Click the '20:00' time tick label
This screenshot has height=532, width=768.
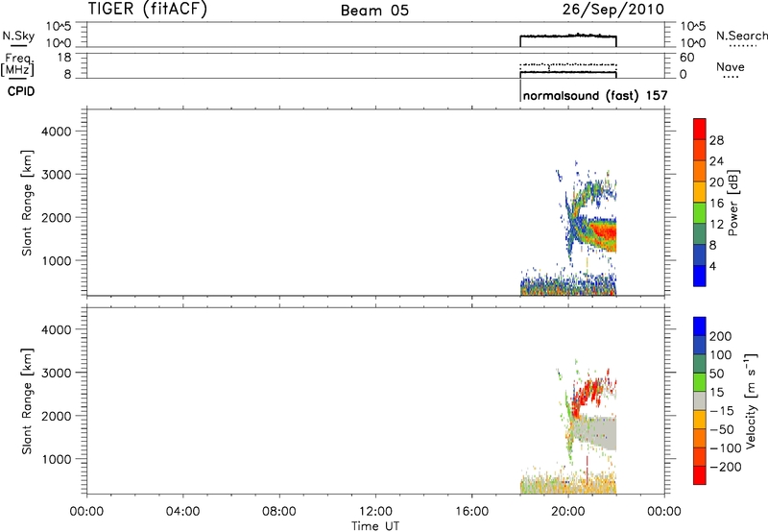[x=568, y=512]
